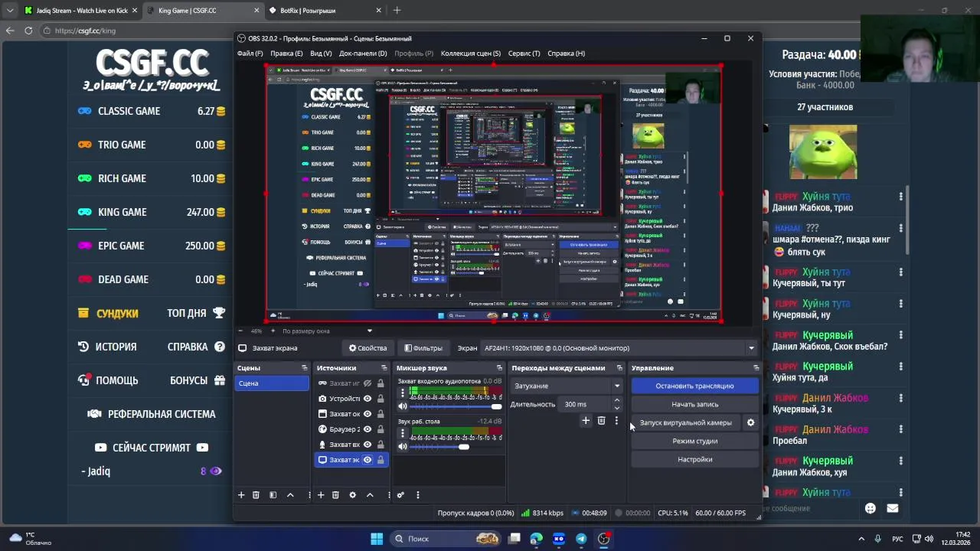Open the emoji picker in the chat
Viewport: 980px width, 551px height.
tap(870, 508)
